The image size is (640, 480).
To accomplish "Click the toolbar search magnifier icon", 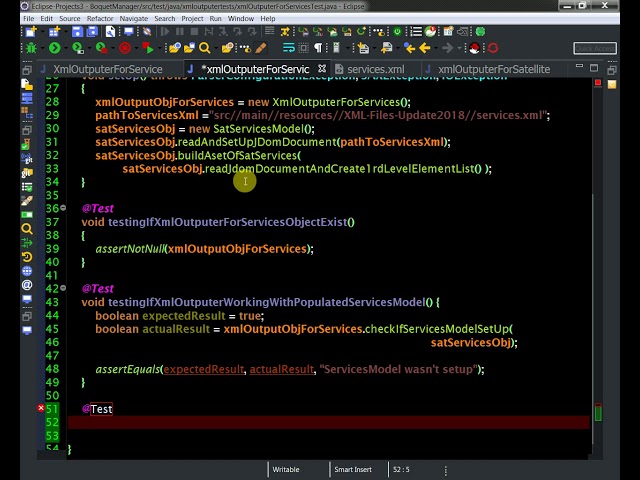I will click(204, 48).
